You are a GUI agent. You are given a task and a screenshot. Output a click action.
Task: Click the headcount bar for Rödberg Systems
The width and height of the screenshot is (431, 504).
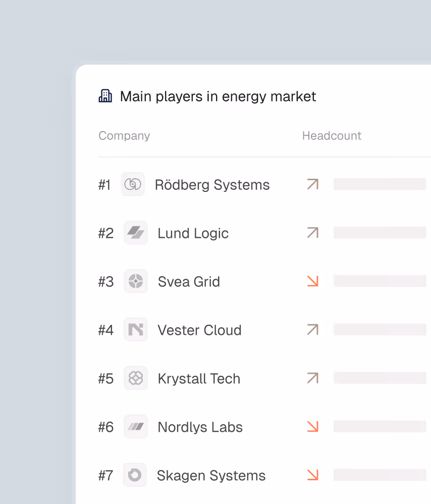point(380,184)
